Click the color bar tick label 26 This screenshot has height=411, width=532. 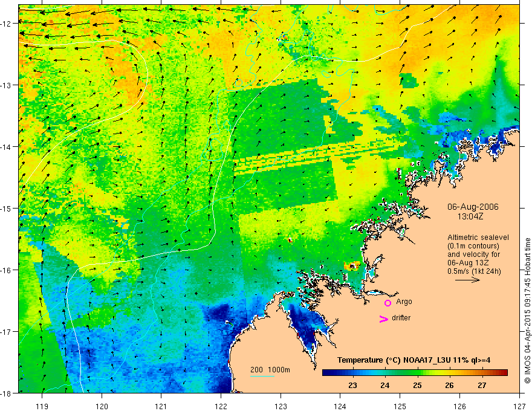pyautogui.click(x=450, y=385)
